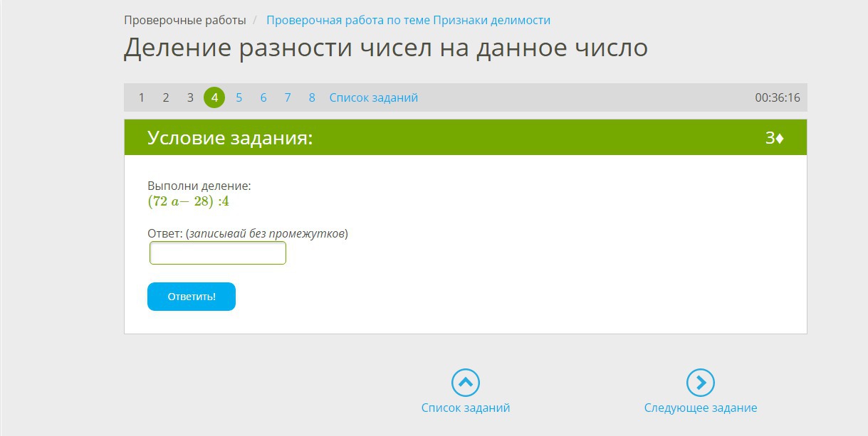Click 'Список заданий' text below the up arrow

point(465,408)
